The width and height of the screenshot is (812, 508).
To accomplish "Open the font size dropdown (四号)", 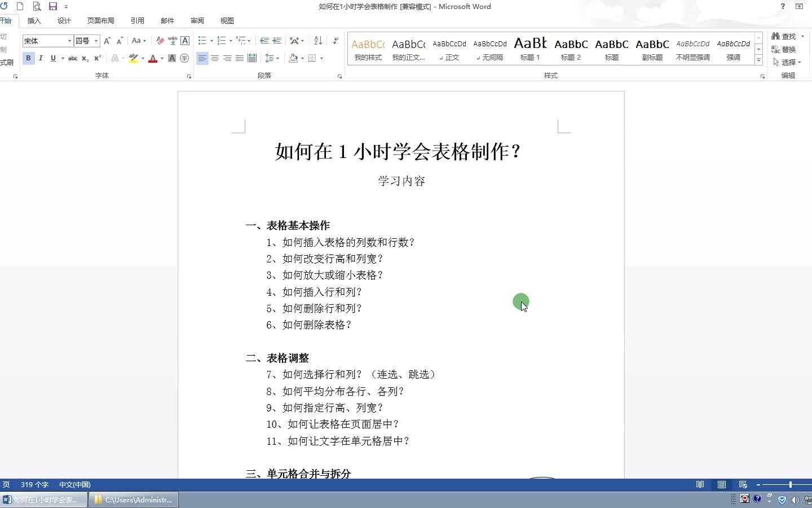I will [96, 41].
